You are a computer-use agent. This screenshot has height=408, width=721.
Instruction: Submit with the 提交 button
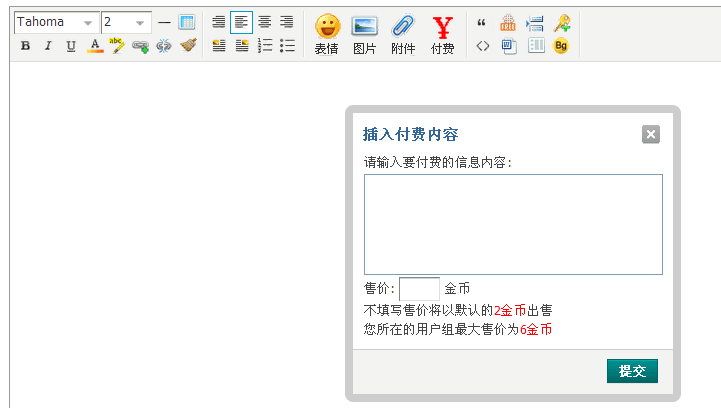(x=632, y=371)
